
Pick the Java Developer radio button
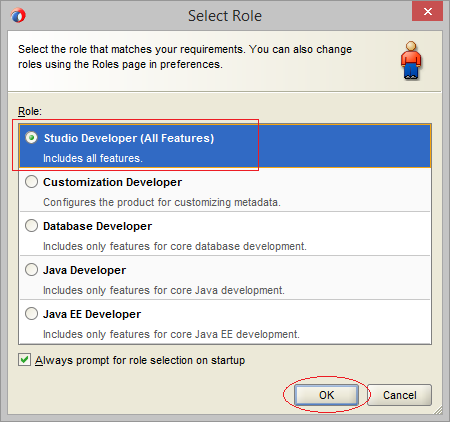click(31, 270)
